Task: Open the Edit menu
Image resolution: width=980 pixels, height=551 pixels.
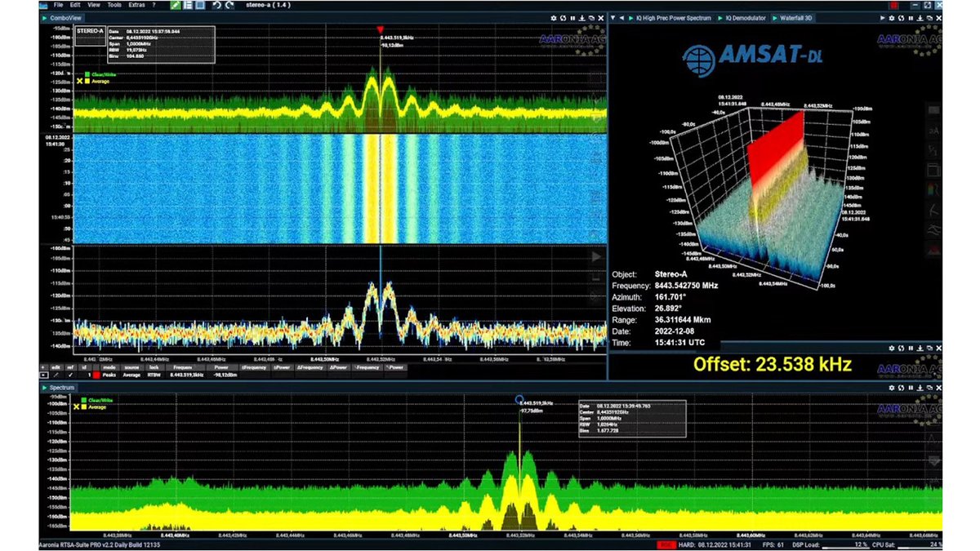Action: pos(75,5)
